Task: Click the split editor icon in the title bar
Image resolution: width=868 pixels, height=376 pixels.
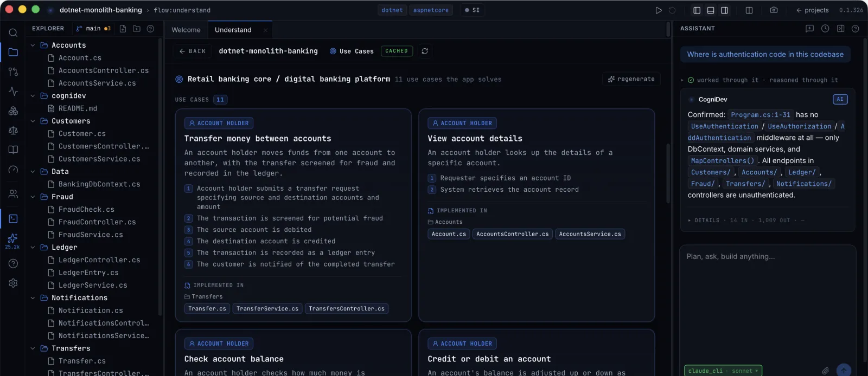Action: pyautogui.click(x=749, y=10)
